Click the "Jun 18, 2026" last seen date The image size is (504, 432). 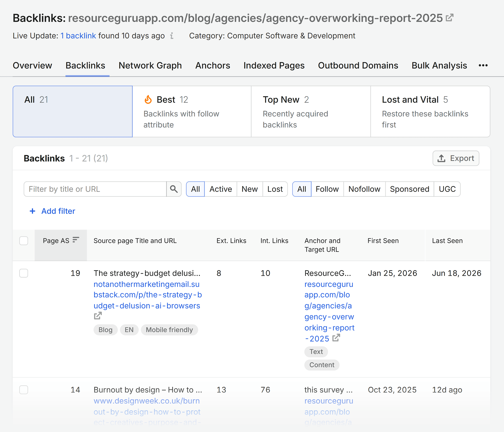click(457, 273)
